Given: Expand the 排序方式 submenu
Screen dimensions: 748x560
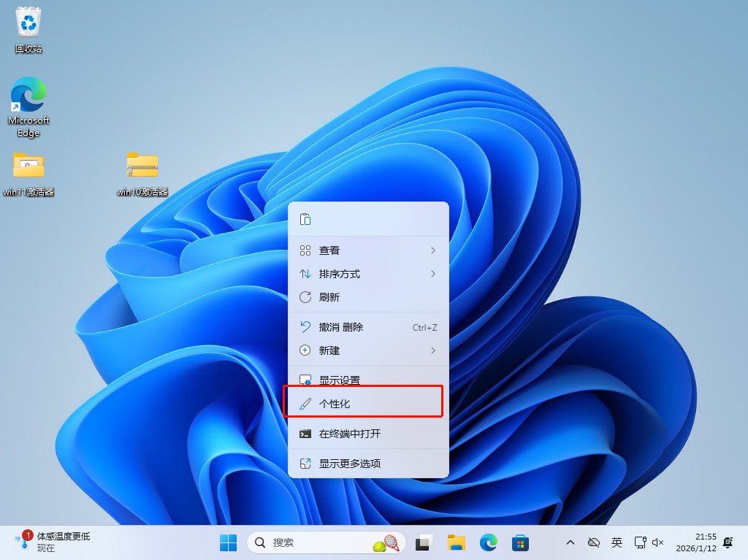Looking at the screenshot, I should click(368, 274).
